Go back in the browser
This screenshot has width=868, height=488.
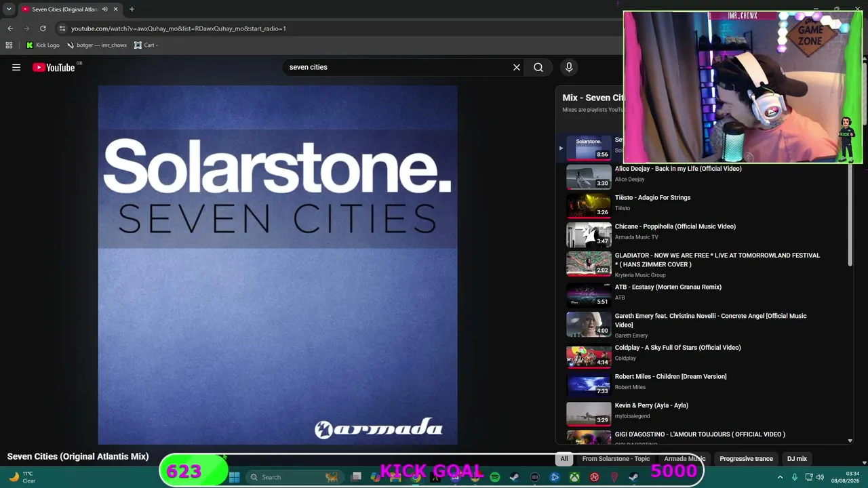point(10,28)
